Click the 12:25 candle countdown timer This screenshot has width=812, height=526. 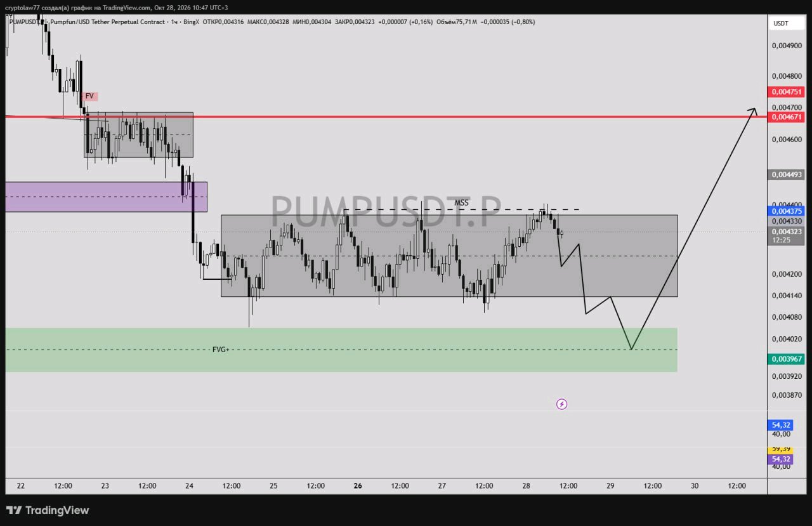pyautogui.click(x=781, y=240)
